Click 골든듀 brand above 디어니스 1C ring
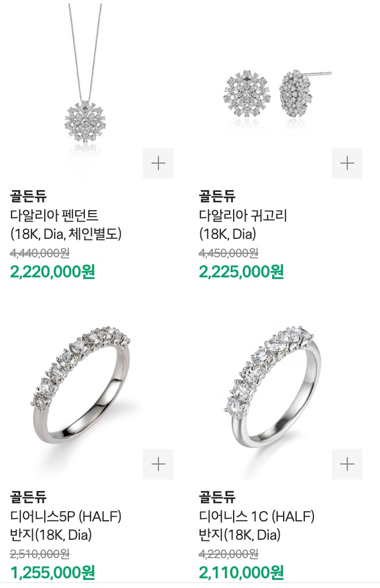Screen dimensions: 380x588 tap(217, 497)
